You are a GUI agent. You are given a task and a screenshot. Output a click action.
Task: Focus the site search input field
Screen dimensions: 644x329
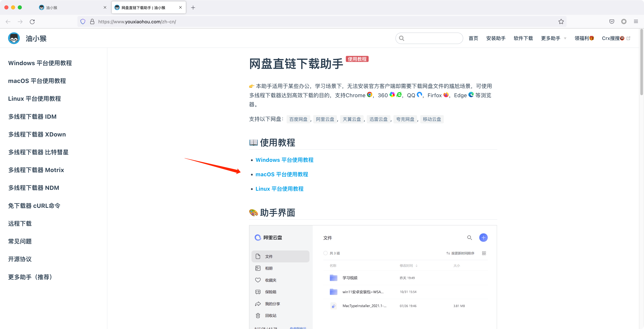tap(429, 38)
